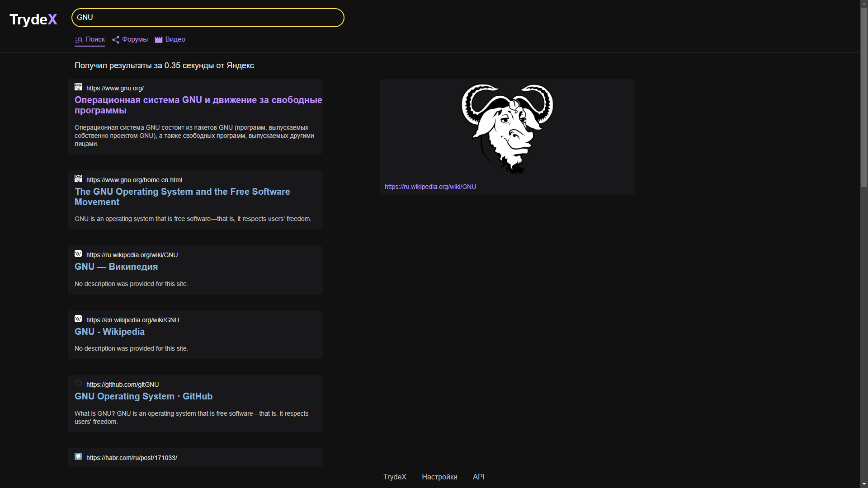Viewport: 868px width, 488px height.
Task: Focus the search field containing GNU
Action: (x=208, y=18)
